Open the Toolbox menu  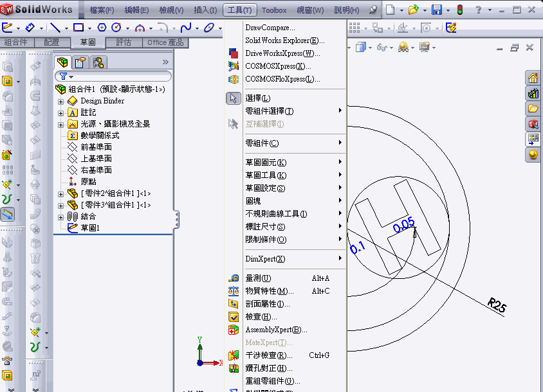click(x=274, y=10)
